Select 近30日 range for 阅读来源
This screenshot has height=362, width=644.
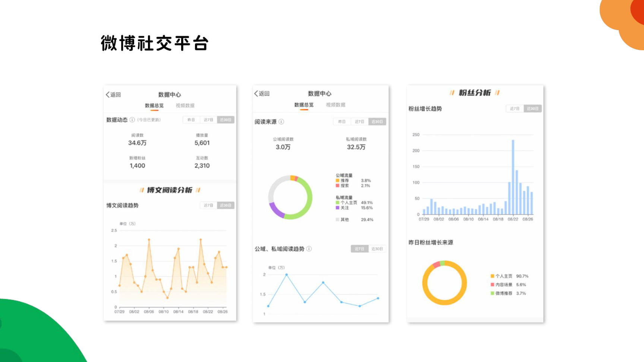[x=377, y=122]
